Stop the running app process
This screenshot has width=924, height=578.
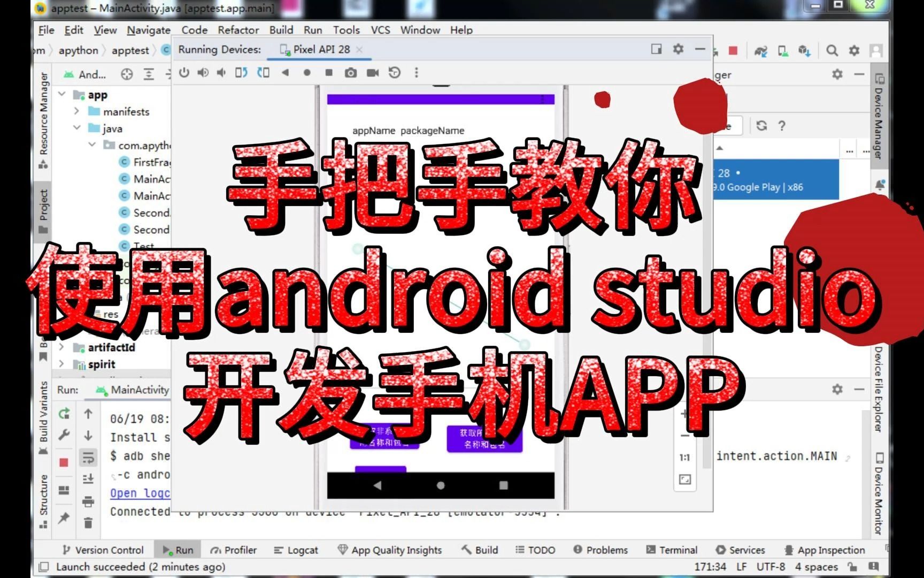click(64, 459)
